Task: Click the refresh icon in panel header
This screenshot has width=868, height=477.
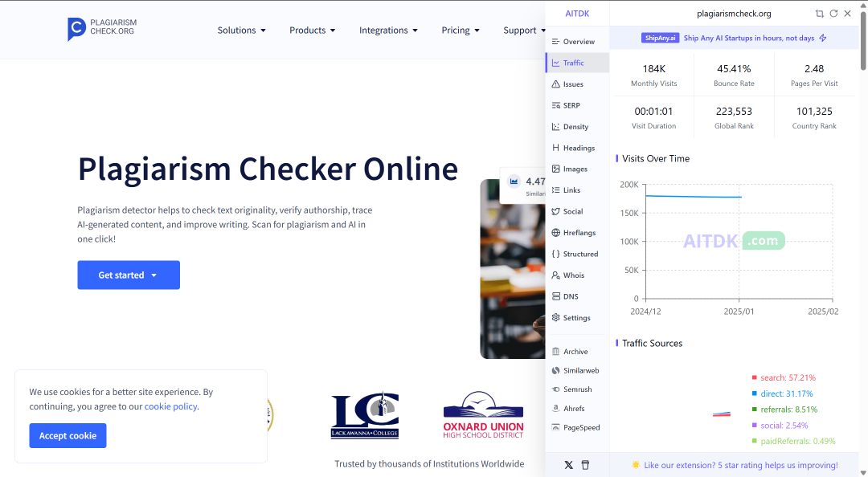Action: tap(833, 14)
